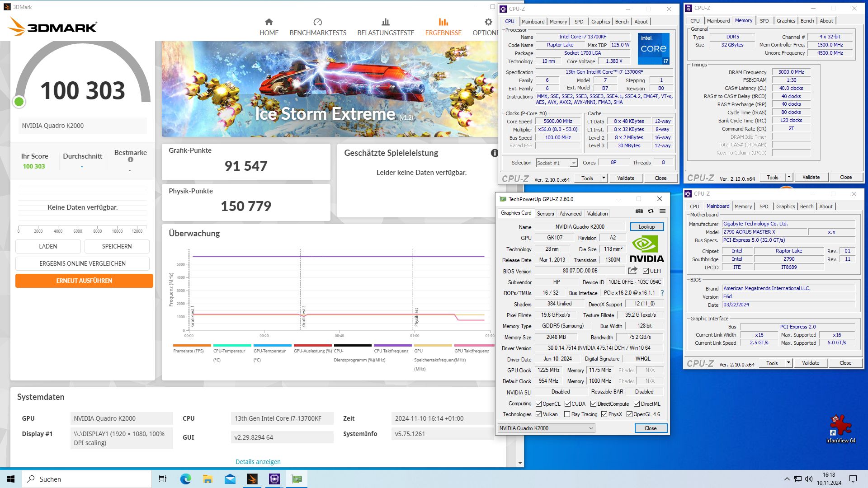
Task: Open IrfanView 64 desktop shortcut
Action: [x=840, y=429]
